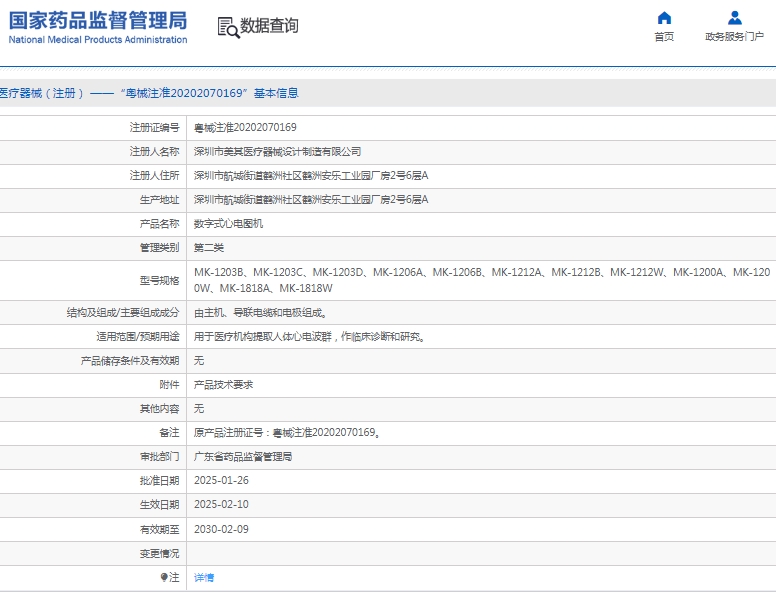Screen dimensions: 776x600
Task: Click the 结构及组成/主要组成成分 label
Action: click(x=123, y=313)
